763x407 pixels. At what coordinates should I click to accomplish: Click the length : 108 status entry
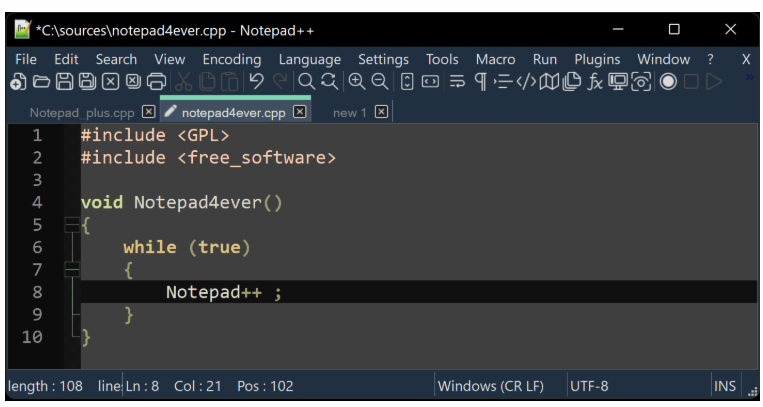click(x=45, y=386)
